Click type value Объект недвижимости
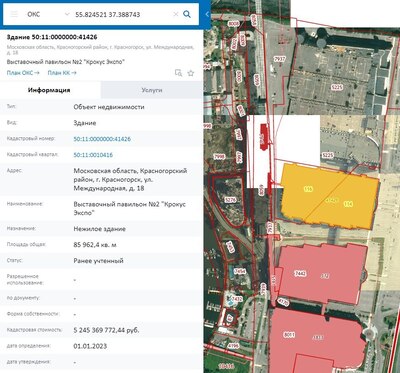The image size is (400, 373). coord(109,107)
